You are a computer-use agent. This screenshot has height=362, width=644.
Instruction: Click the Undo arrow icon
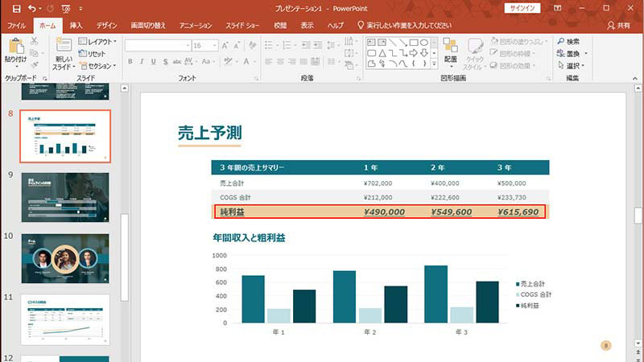(32, 8)
